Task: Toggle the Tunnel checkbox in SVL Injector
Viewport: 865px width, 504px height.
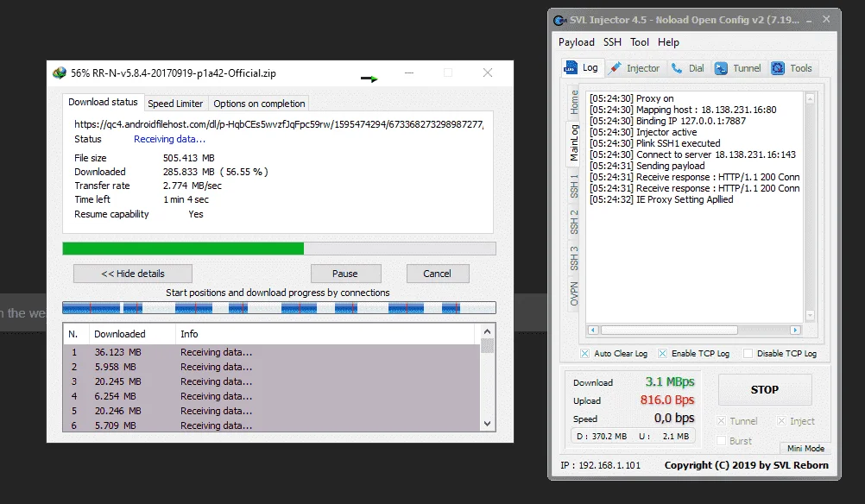Action: pos(721,421)
